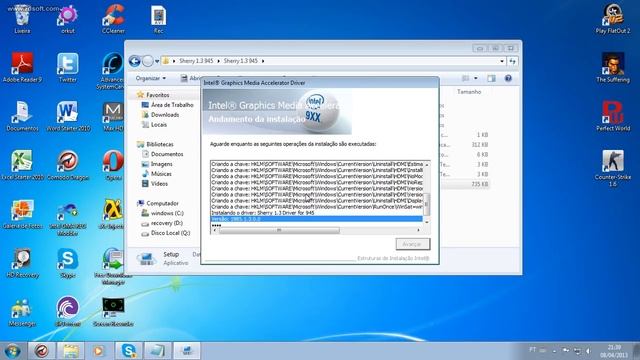Launch BitTorrent desktop shortcut
The width and height of the screenshot is (640, 360).
pos(68,312)
